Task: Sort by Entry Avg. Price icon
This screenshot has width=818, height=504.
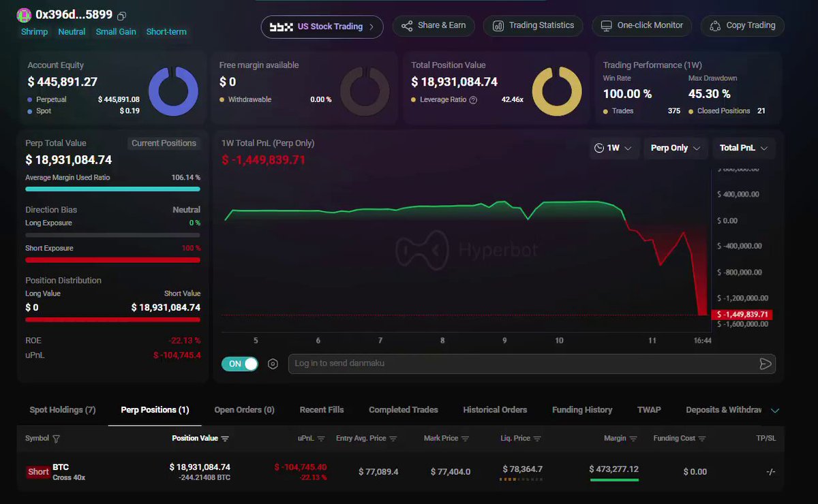Action: (x=393, y=439)
